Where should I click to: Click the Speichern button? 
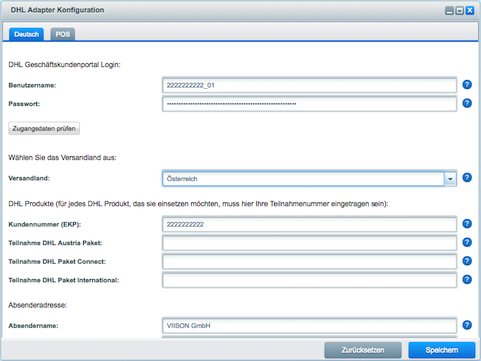pos(442,350)
